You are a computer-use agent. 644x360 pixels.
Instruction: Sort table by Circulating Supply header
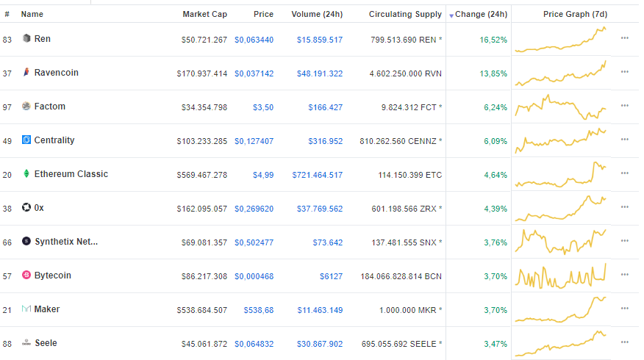pos(405,14)
